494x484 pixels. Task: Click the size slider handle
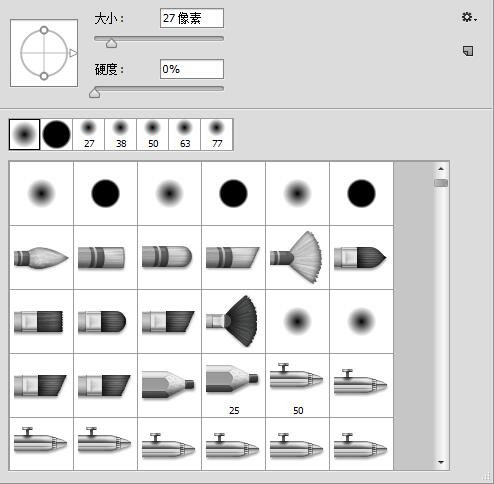[x=111, y=43]
